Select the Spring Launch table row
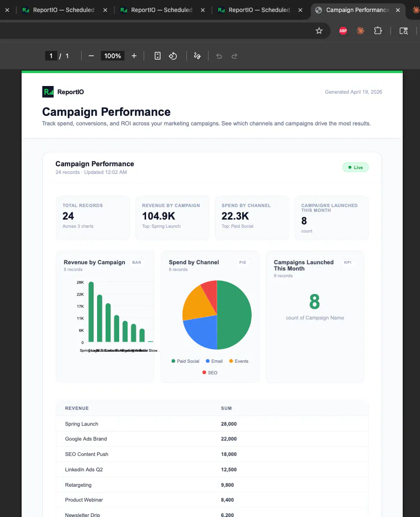This screenshot has width=420, height=517. 212,424
